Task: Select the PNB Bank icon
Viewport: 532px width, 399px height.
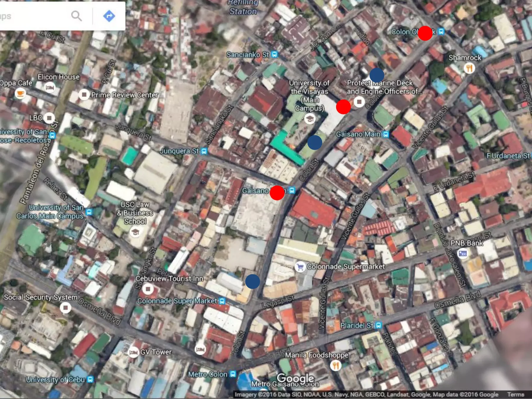Action: click(463, 253)
